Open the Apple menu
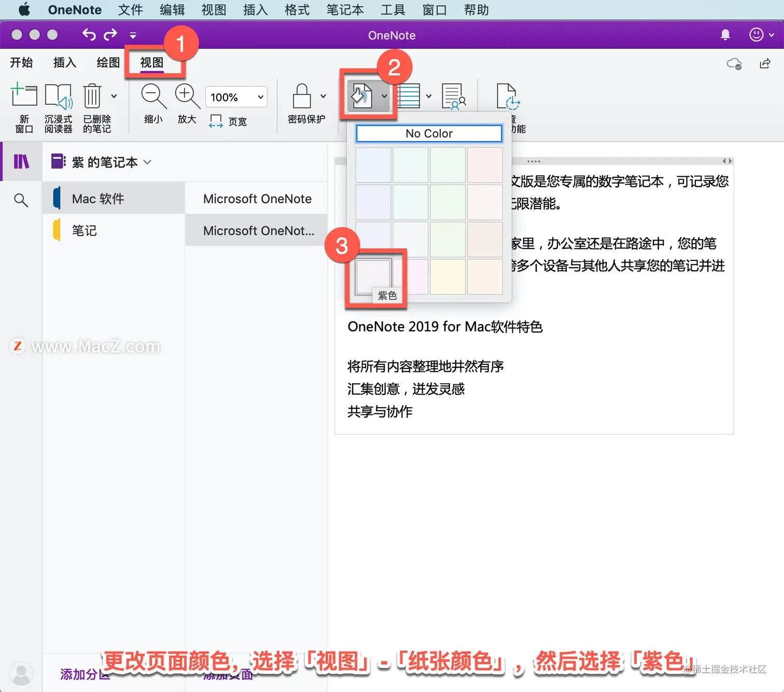The height and width of the screenshot is (692, 784). coord(24,10)
